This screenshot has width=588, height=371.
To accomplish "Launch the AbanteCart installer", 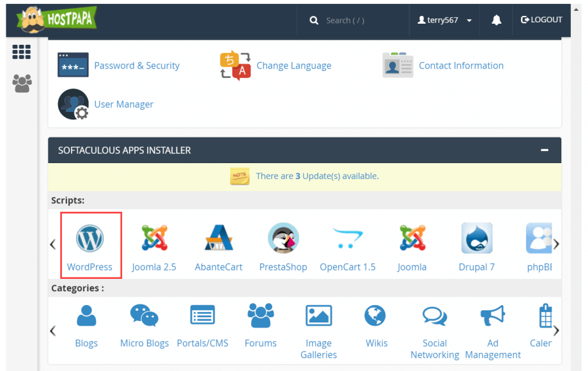I will point(218,245).
